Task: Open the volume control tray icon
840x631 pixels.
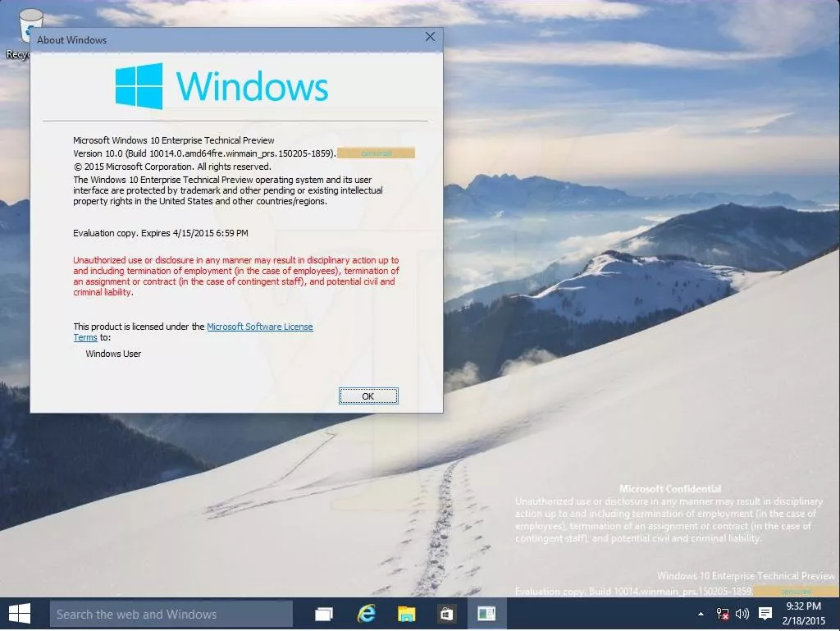Action: pyautogui.click(x=742, y=614)
